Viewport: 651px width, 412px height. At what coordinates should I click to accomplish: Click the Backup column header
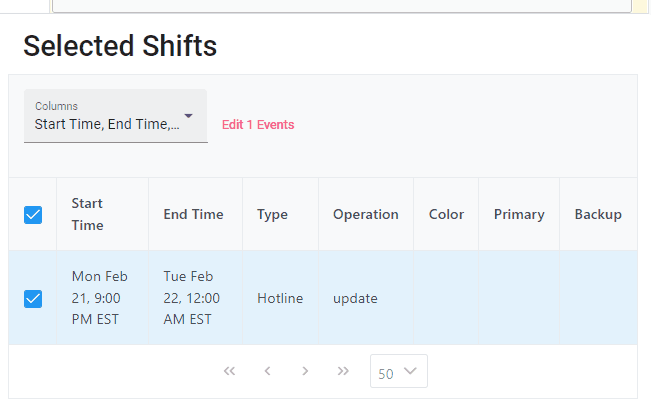coord(598,214)
